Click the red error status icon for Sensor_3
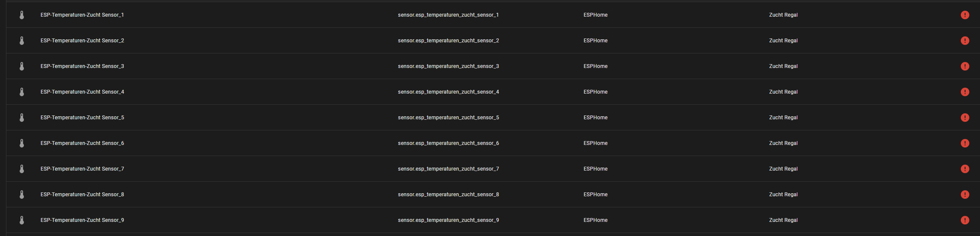The width and height of the screenshot is (980, 236). point(965,66)
